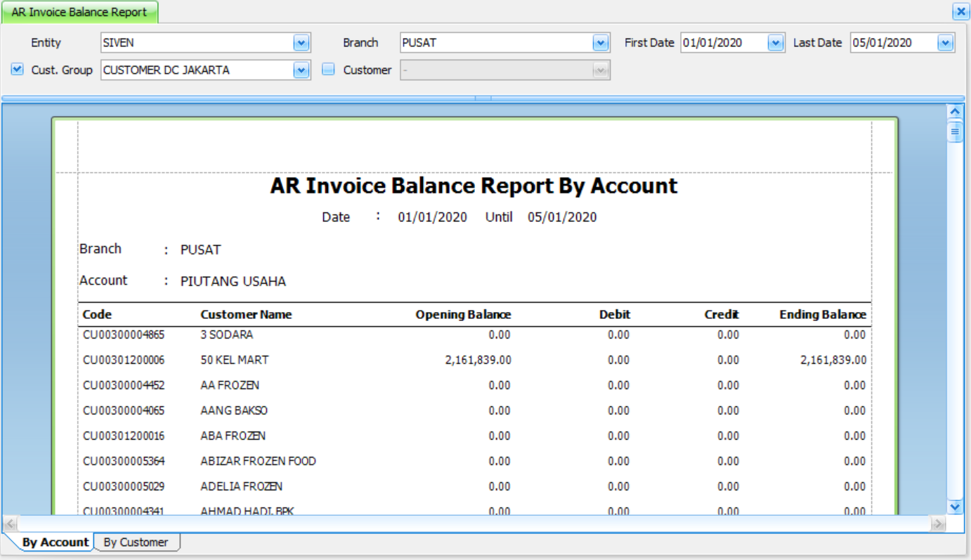Click the scroll down arrow of vertical scrollbar
The image size is (971, 560).
point(955,507)
